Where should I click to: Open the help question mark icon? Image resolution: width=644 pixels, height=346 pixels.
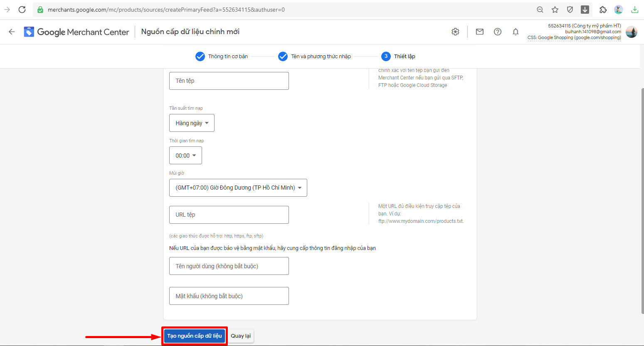[x=497, y=32]
